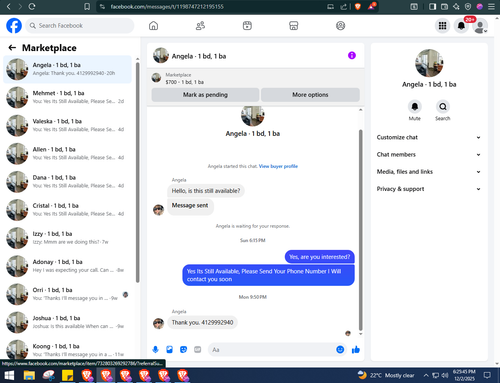500x383 pixels.
Task: Open Mehmet conversation
Action: pyautogui.click(x=68, y=97)
